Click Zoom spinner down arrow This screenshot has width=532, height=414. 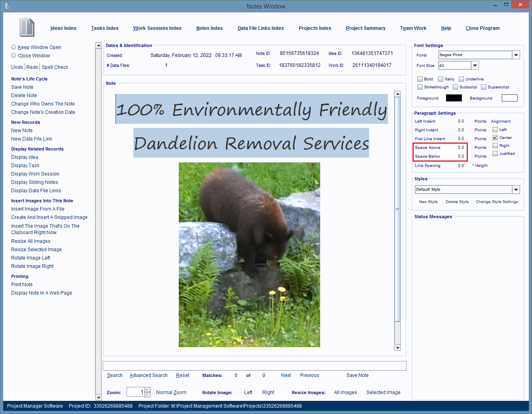click(x=147, y=394)
